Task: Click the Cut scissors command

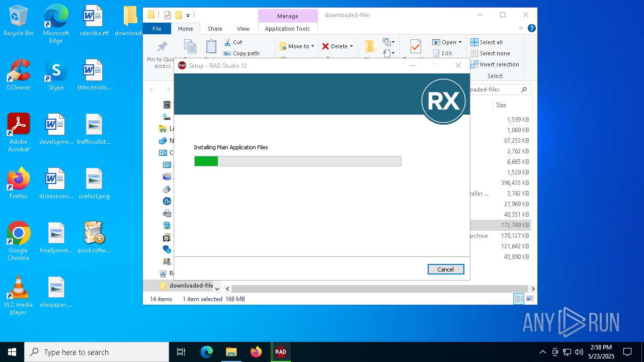Action: point(233,42)
